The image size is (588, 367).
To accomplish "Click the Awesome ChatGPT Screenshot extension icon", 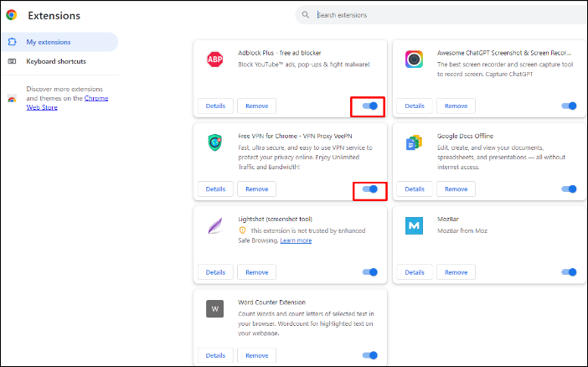I will pos(414,59).
